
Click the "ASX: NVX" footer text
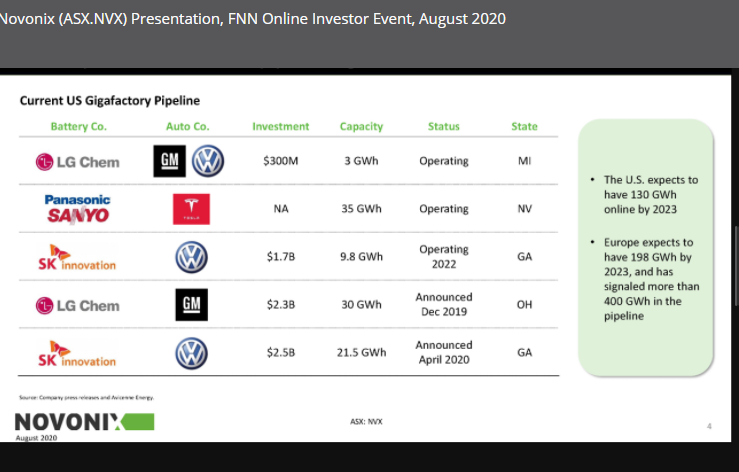pyautogui.click(x=368, y=421)
